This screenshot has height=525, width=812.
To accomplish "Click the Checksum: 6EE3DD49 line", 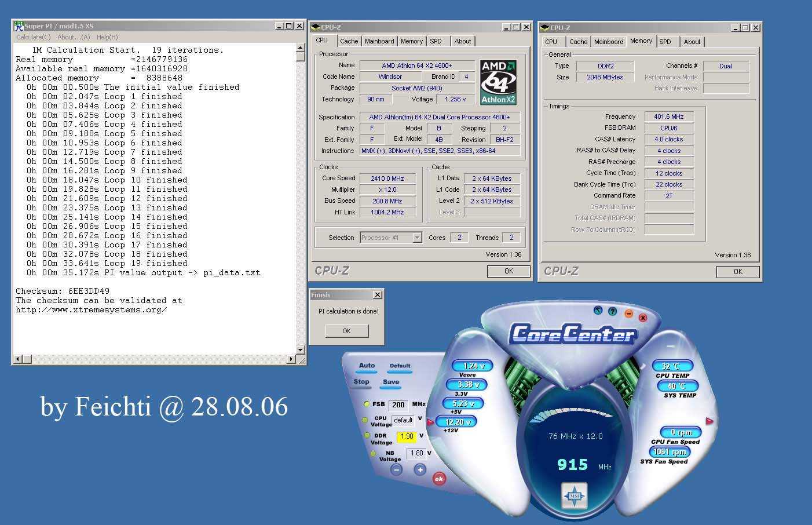I will 63,291.
